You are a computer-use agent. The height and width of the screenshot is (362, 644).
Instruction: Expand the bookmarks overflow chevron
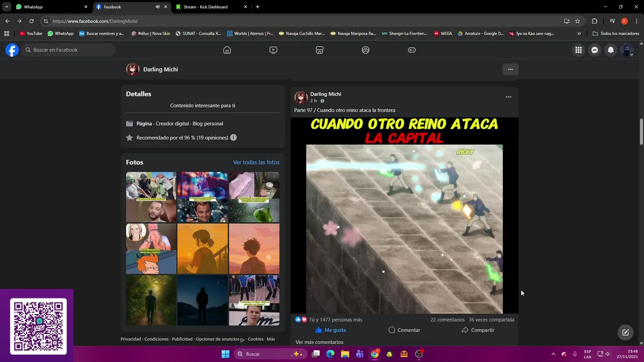tap(579, 34)
